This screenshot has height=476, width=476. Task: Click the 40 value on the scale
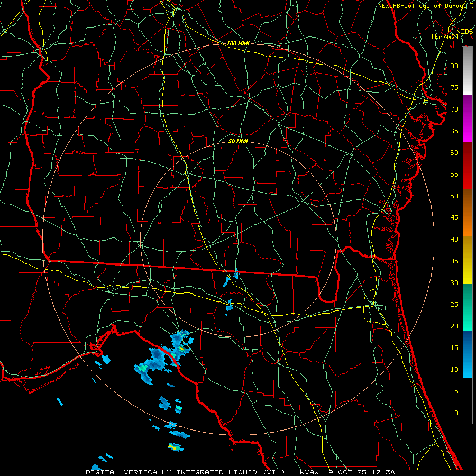[x=454, y=239]
